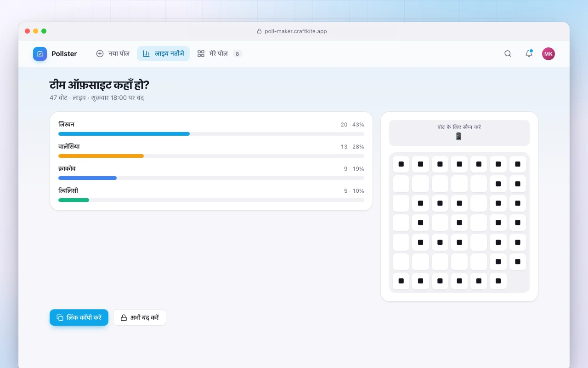Click the लिस्बन option label

(x=66, y=125)
